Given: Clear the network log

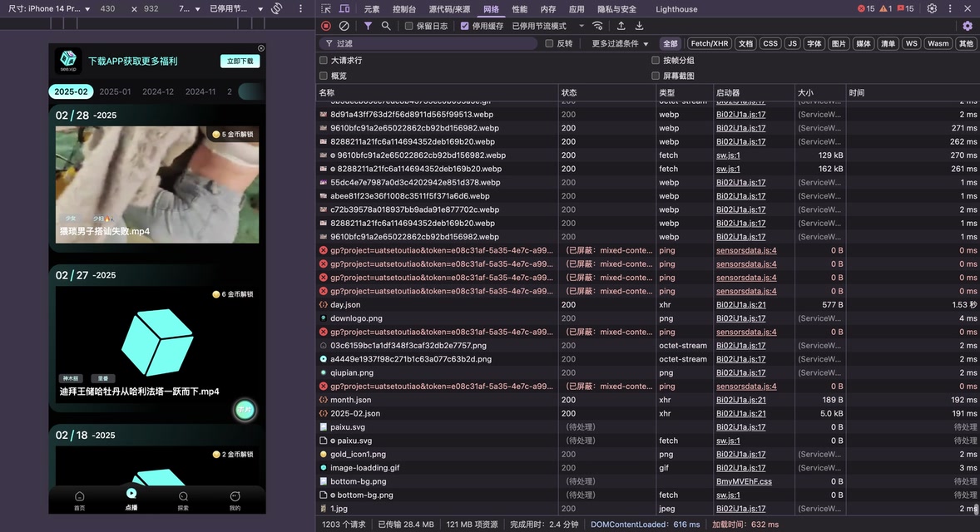Looking at the screenshot, I should coord(344,26).
